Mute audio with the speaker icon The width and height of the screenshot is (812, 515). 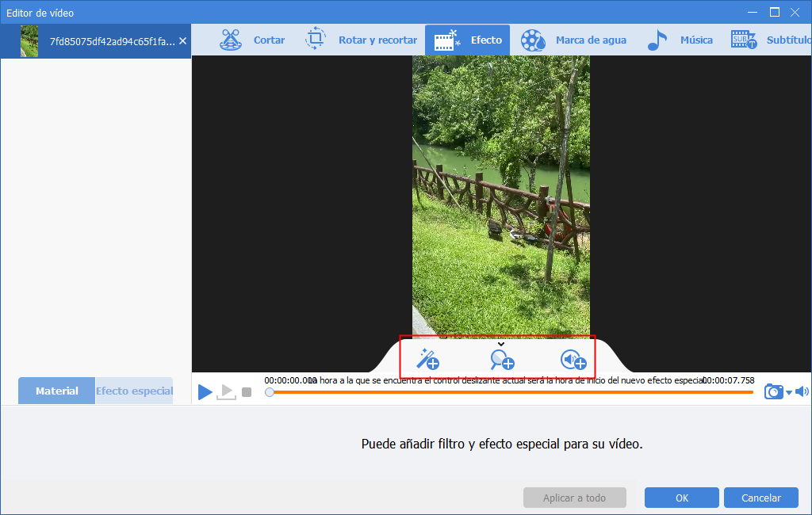(x=802, y=391)
